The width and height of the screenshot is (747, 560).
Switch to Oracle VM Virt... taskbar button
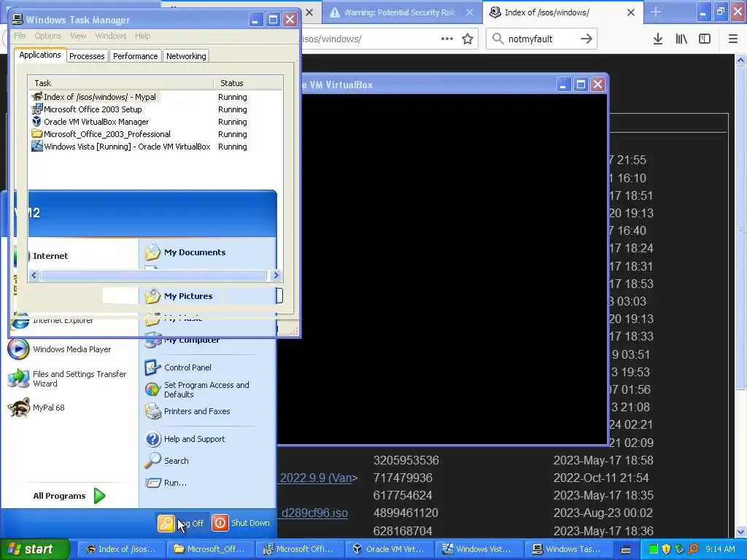[x=389, y=549]
